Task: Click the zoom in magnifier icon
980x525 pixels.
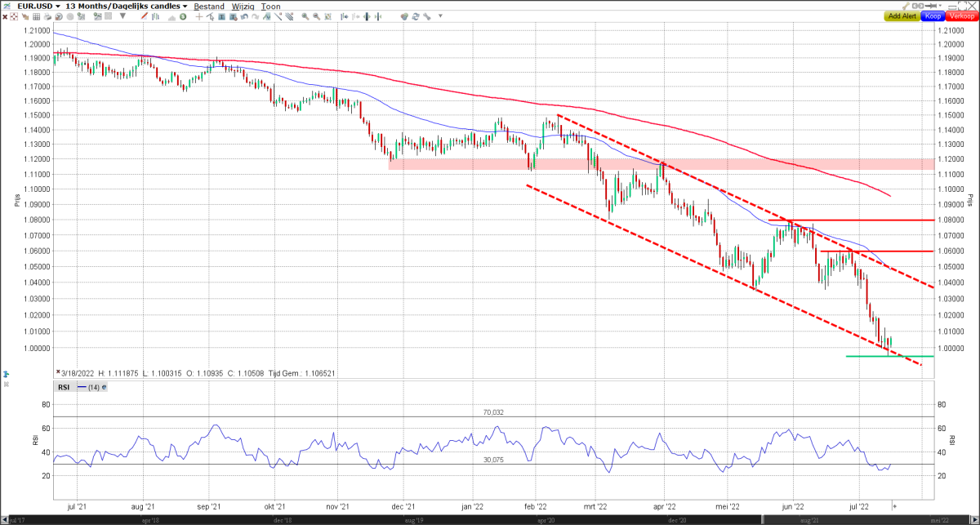Action: click(x=305, y=16)
